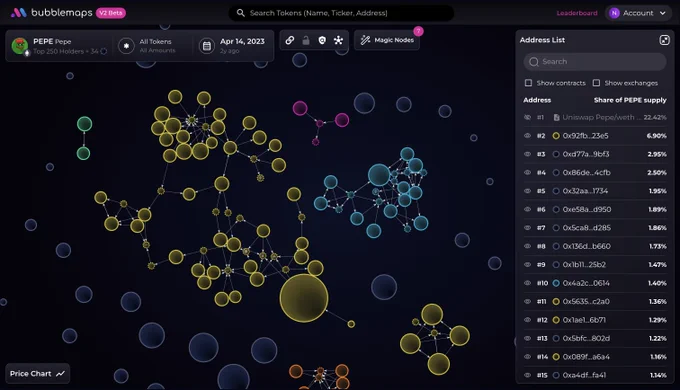Image resolution: width=680 pixels, height=390 pixels.
Task: Select the yellow color circle for 0x5635..c2a0
Action: point(556,302)
